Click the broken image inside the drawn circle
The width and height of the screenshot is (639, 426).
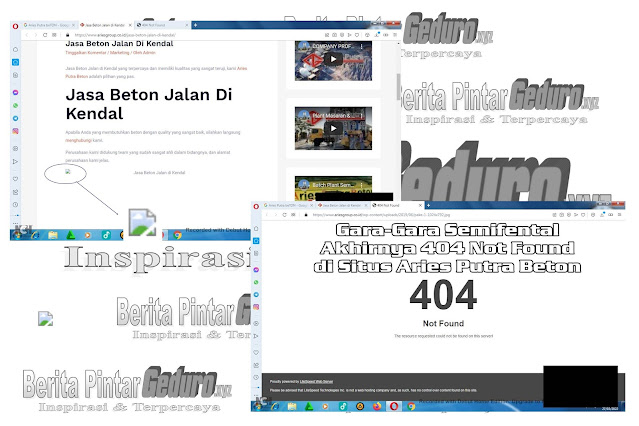[x=68, y=172]
